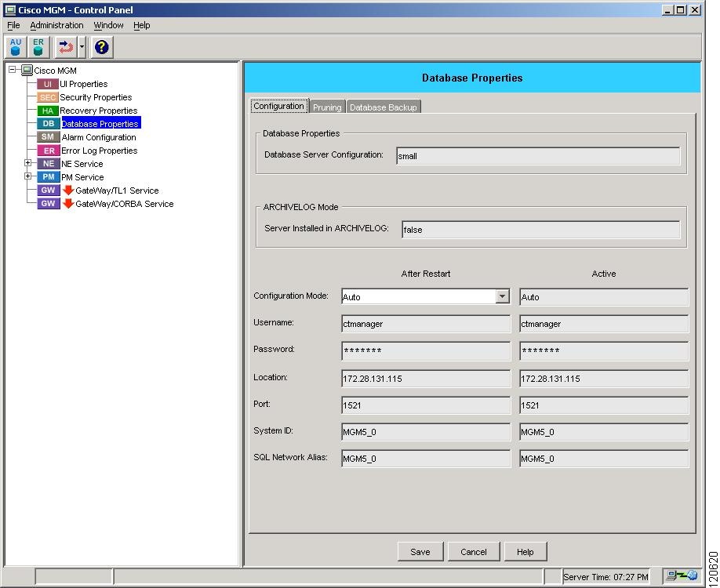Select NE Service in the tree
This screenshot has height=588, width=720.
(x=82, y=164)
